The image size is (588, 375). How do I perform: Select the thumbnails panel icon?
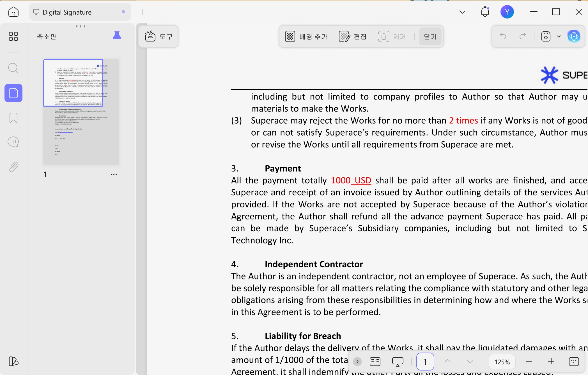(13, 93)
